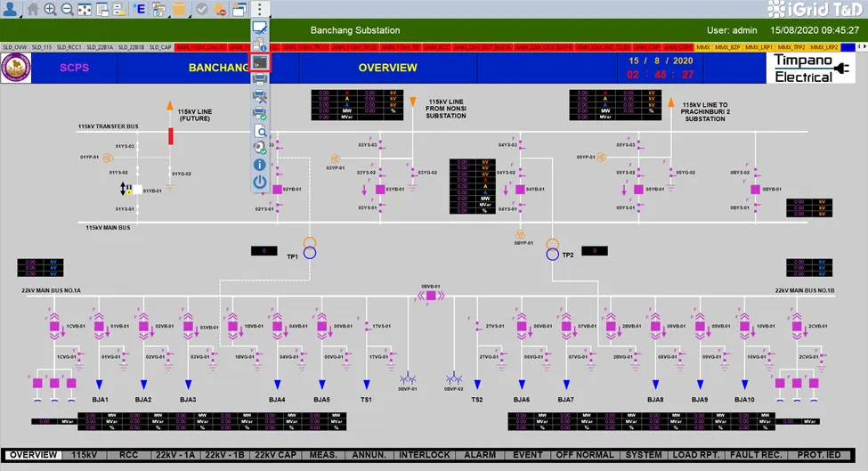Switch to the SLD_OVW tab

(x=15, y=47)
